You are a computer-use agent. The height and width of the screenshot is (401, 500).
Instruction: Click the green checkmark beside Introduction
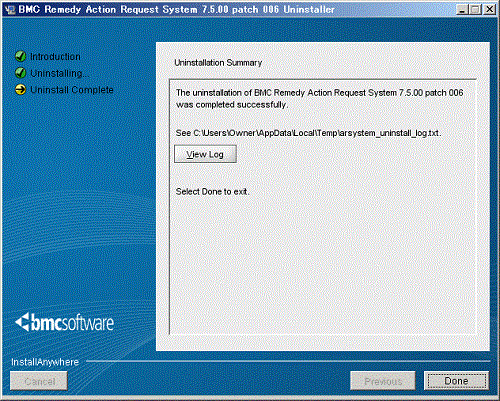[x=21, y=56]
